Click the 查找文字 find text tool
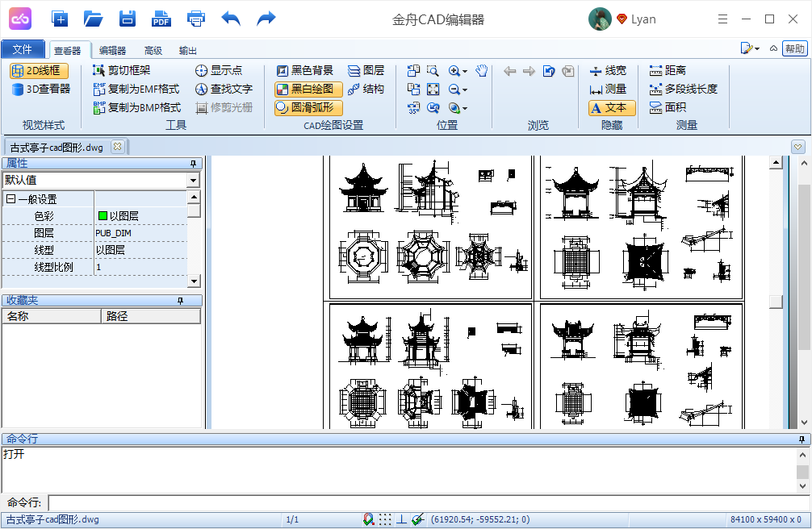812x529 pixels. [224, 90]
